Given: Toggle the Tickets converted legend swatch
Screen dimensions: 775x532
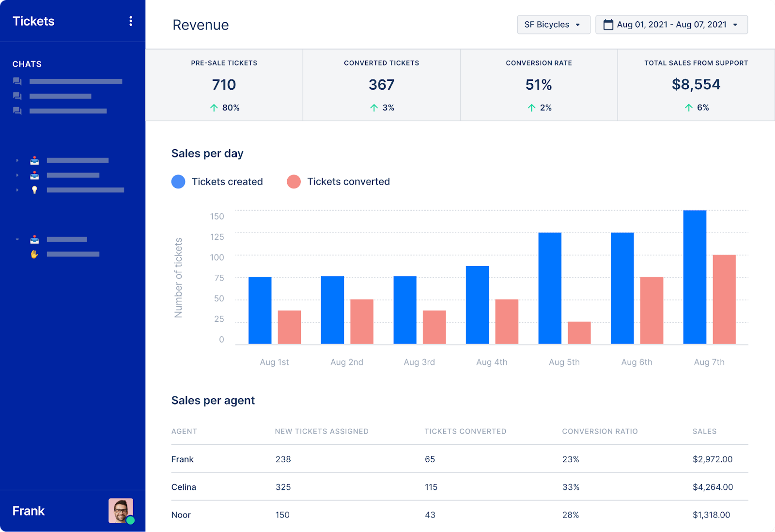Looking at the screenshot, I should click(x=294, y=181).
